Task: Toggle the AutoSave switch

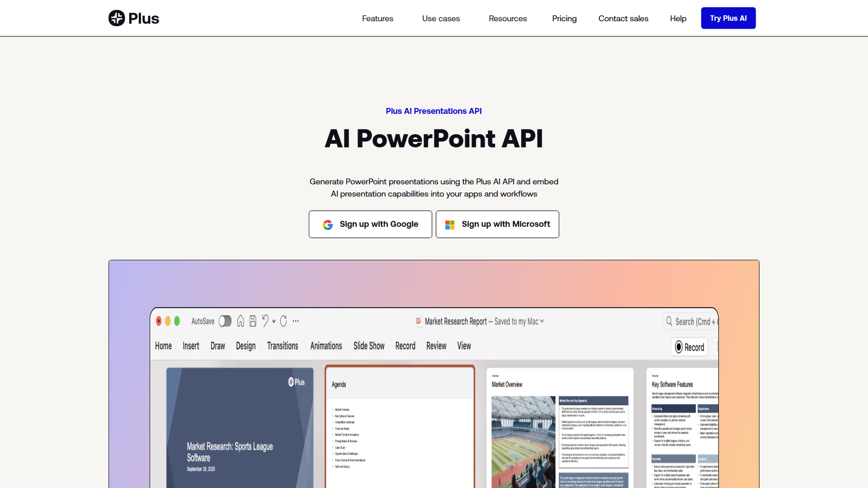Action: click(225, 321)
